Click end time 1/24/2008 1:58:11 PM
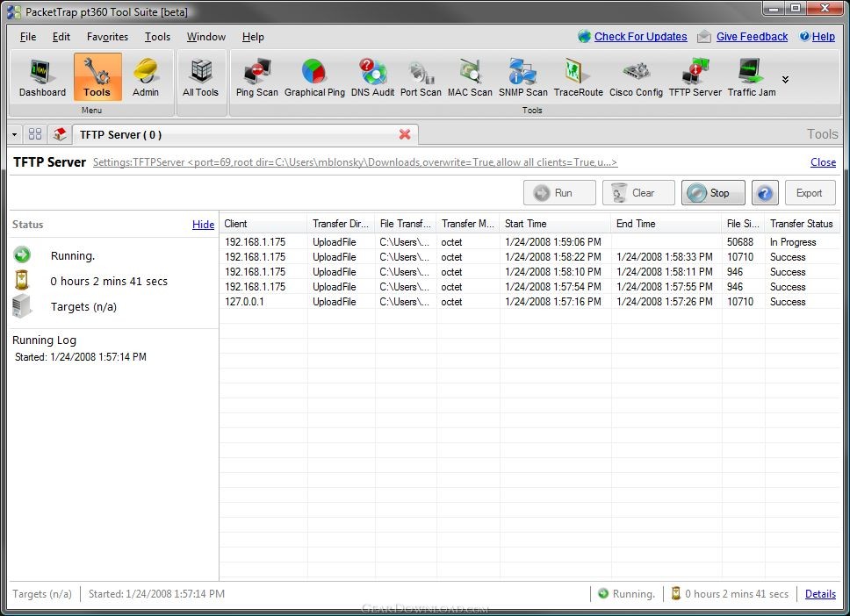This screenshot has width=850, height=616. coord(665,271)
